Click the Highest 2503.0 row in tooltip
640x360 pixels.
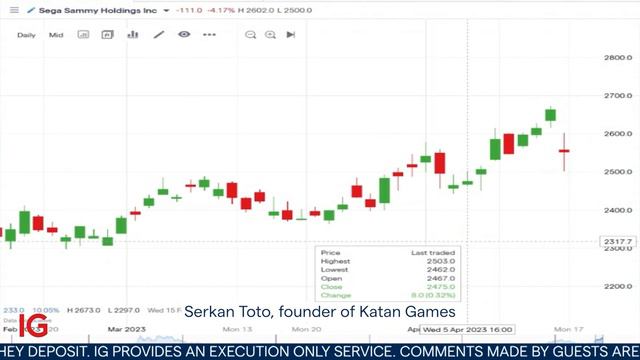click(388, 261)
